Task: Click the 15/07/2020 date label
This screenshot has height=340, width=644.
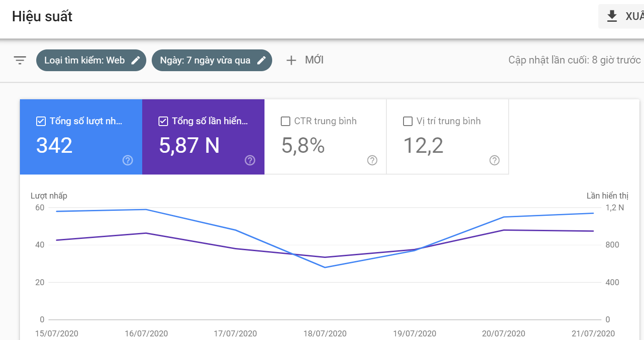Action: pos(57,334)
